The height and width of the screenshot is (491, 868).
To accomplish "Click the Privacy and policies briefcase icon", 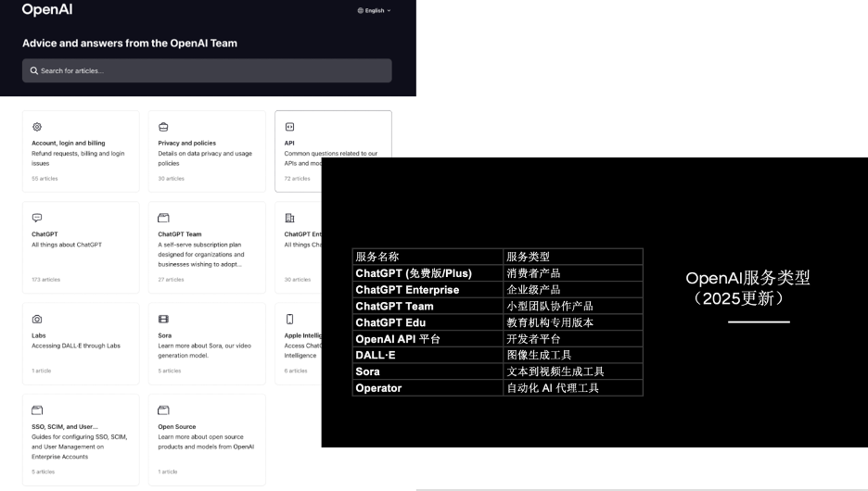I will (163, 127).
